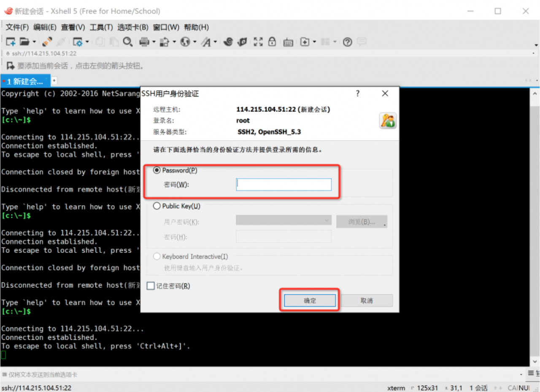
Task: Click the 取消 button
Action: tap(367, 301)
